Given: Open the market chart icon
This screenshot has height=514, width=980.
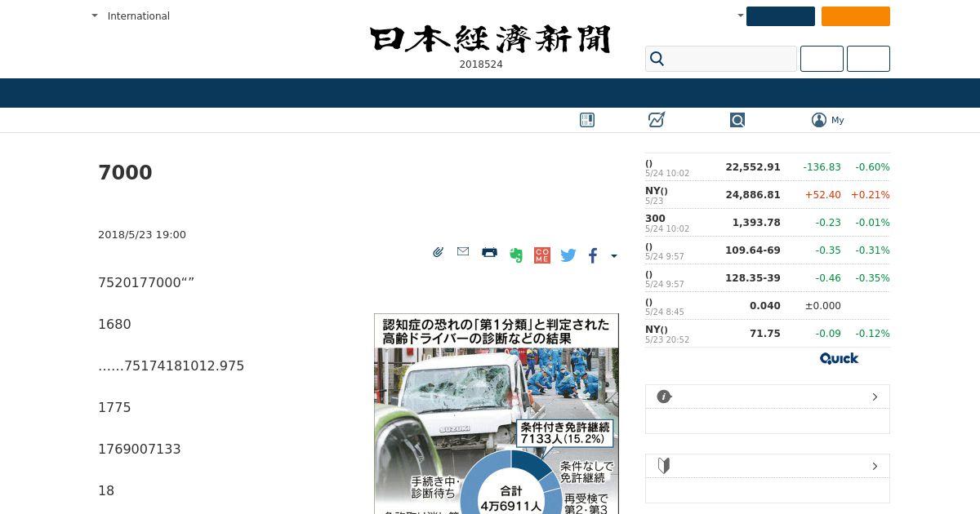Looking at the screenshot, I should (x=657, y=120).
